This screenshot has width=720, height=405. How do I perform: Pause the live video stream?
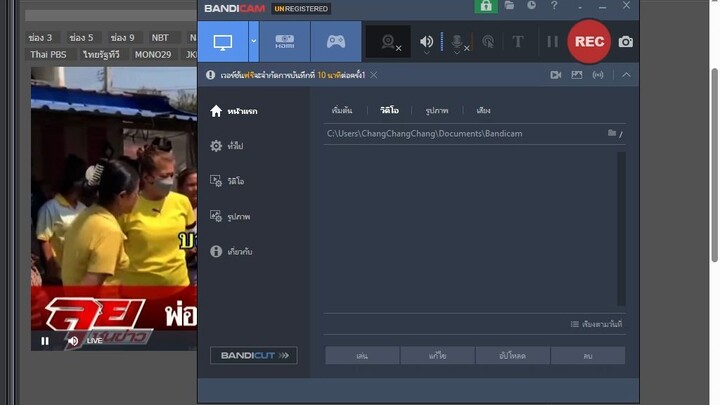coord(45,341)
